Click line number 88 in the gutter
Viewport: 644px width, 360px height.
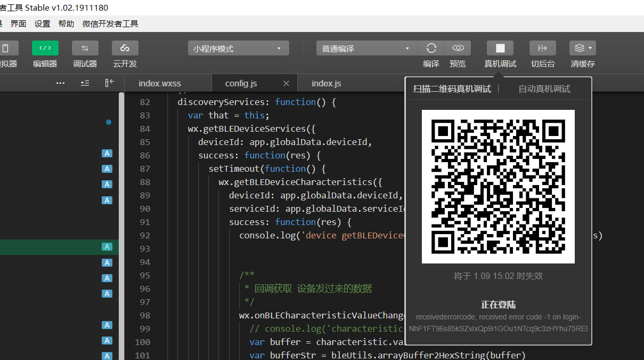click(145, 182)
